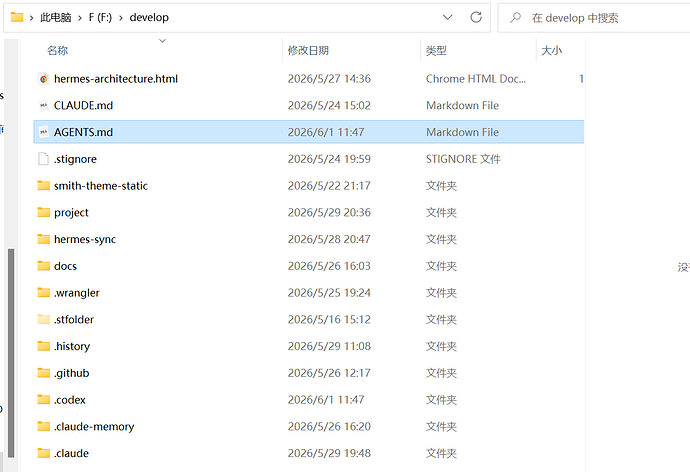Click the date 2026/5/27 14:36
This screenshot has height=472, width=690.
click(329, 79)
